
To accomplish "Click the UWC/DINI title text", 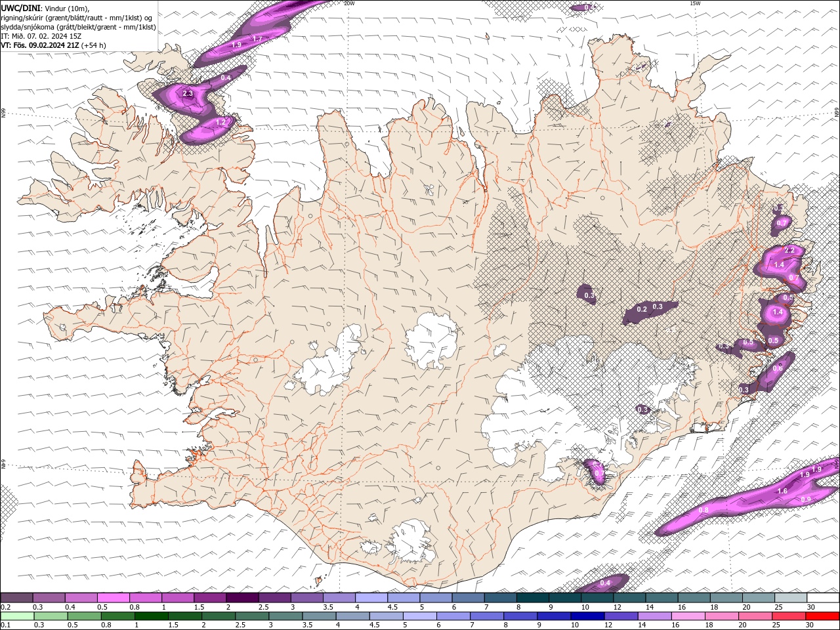I will (x=20, y=8).
